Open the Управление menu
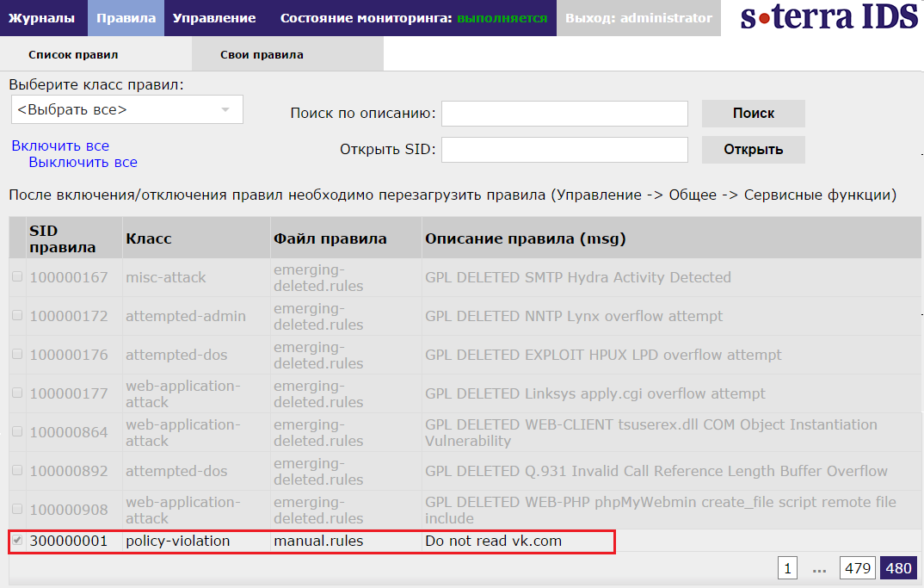 (x=214, y=18)
